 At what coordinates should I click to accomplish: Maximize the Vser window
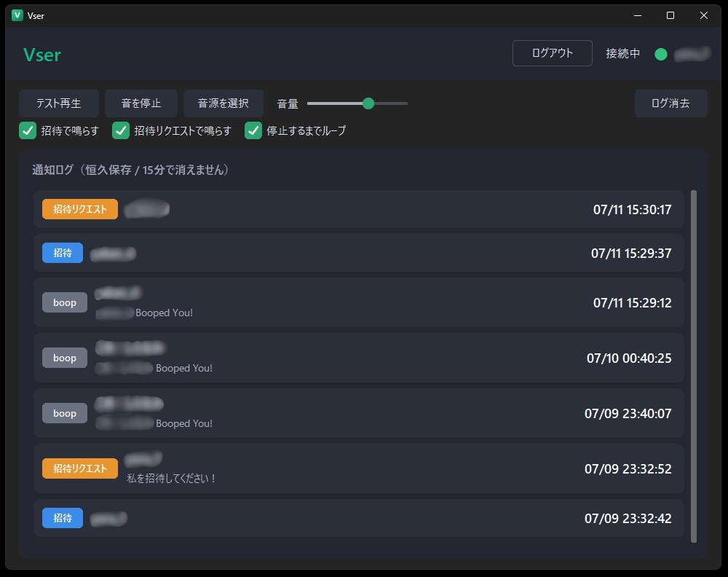tap(670, 15)
